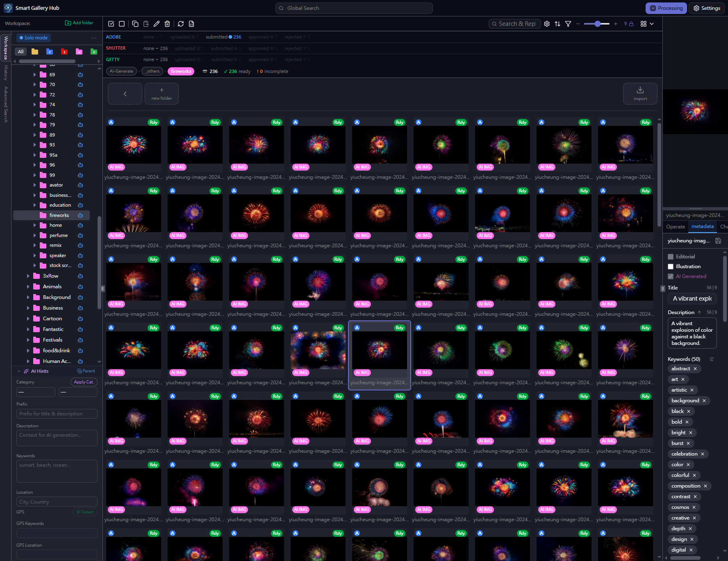Click the Processing button

coord(666,8)
